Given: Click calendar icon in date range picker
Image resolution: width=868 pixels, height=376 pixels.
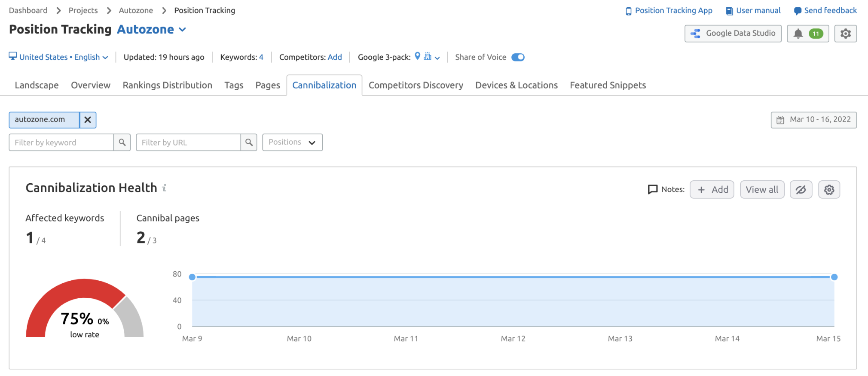Looking at the screenshot, I should [780, 120].
